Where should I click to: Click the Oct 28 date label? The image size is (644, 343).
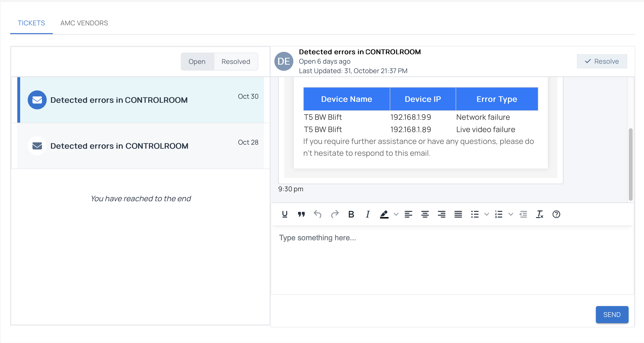(248, 142)
